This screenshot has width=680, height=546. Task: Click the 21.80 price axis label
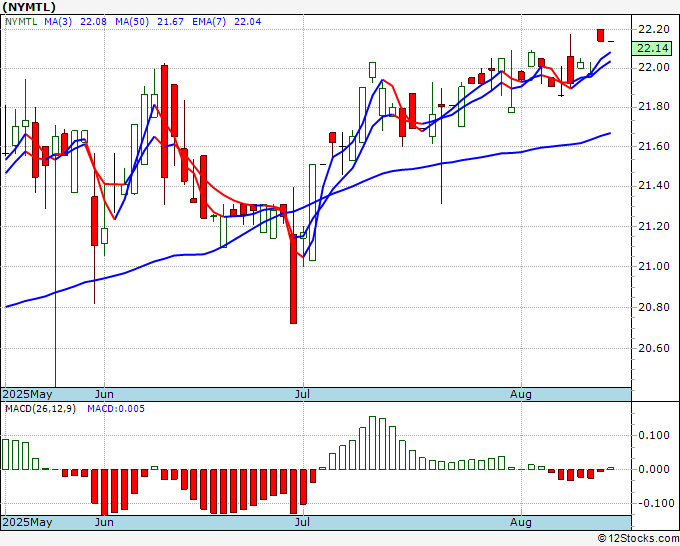click(654, 106)
